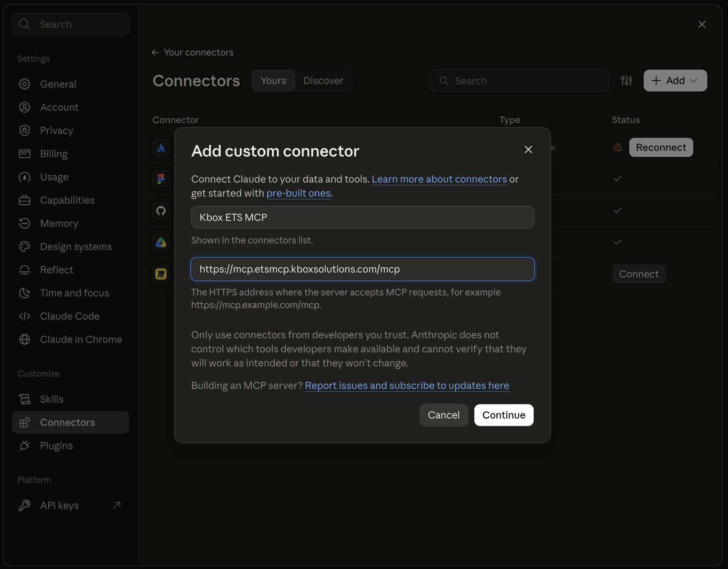Click the Figma connector icon
This screenshot has width=728, height=569.
coord(161,179)
